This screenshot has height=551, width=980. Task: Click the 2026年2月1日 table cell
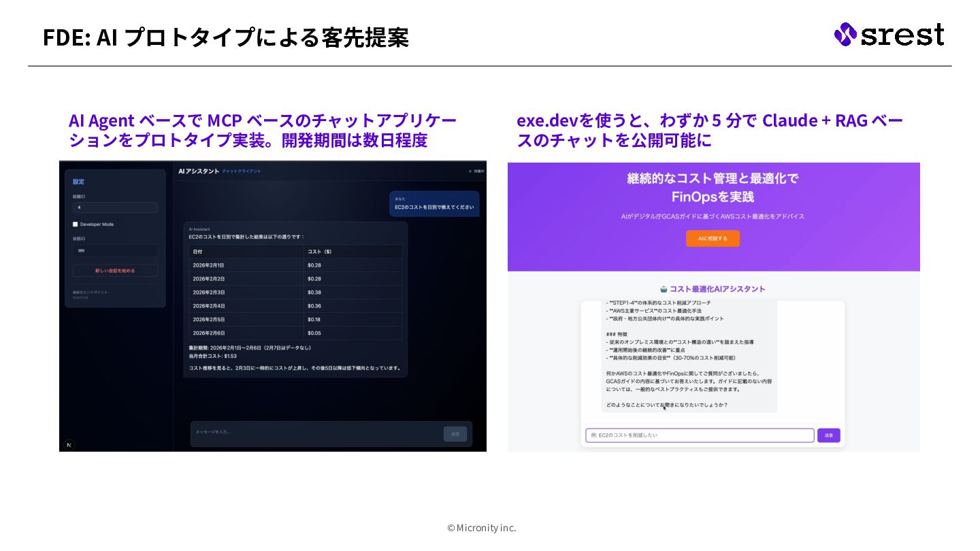(246, 265)
